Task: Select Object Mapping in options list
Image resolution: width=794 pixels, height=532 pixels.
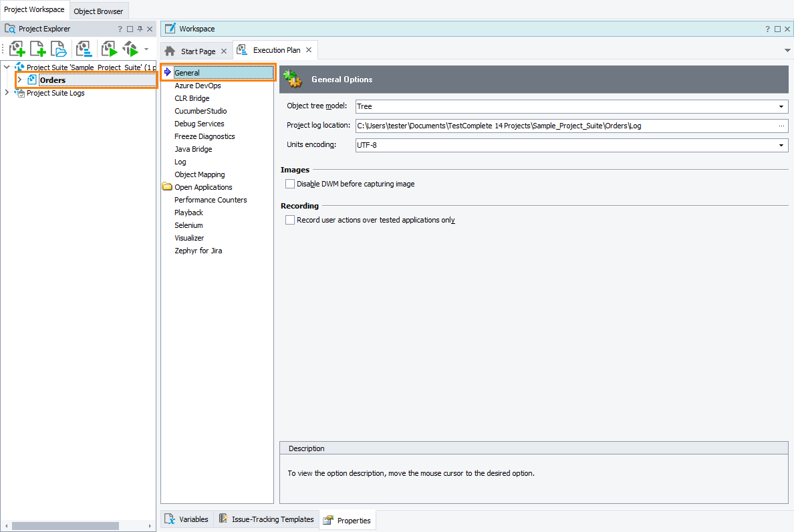Action: [x=199, y=174]
